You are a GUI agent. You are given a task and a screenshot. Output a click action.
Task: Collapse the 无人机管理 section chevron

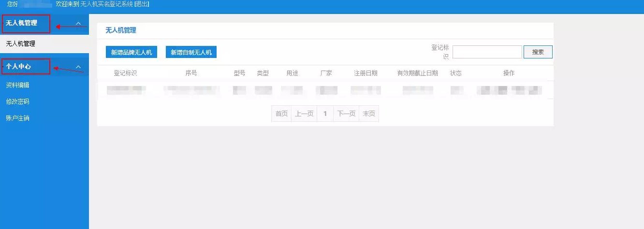tap(78, 23)
